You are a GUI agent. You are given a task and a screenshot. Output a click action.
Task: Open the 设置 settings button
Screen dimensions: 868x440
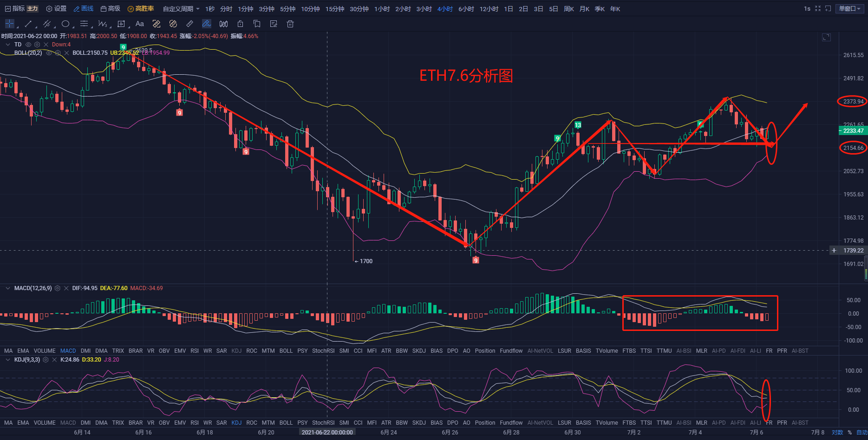coord(56,9)
